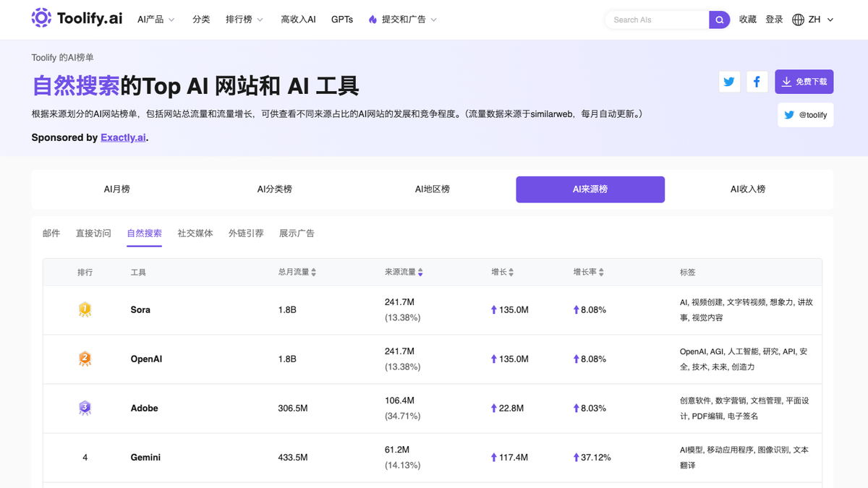Click the 总月流量 sort arrows
Viewport: 868px width, 488px height.
[x=313, y=273]
